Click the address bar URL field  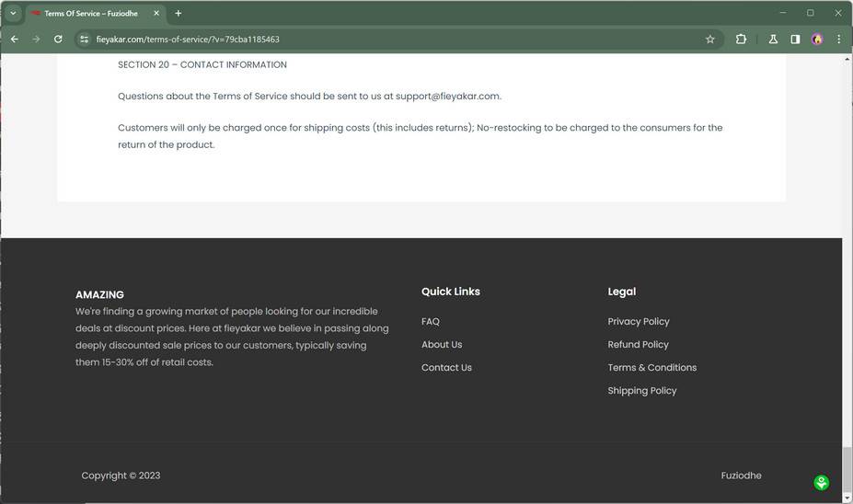(x=368, y=40)
